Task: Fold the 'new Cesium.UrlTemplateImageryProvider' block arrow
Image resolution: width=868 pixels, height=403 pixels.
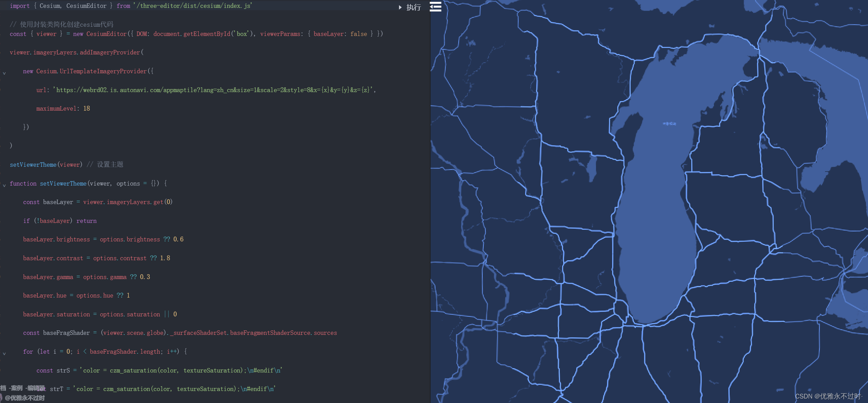Action: point(4,73)
